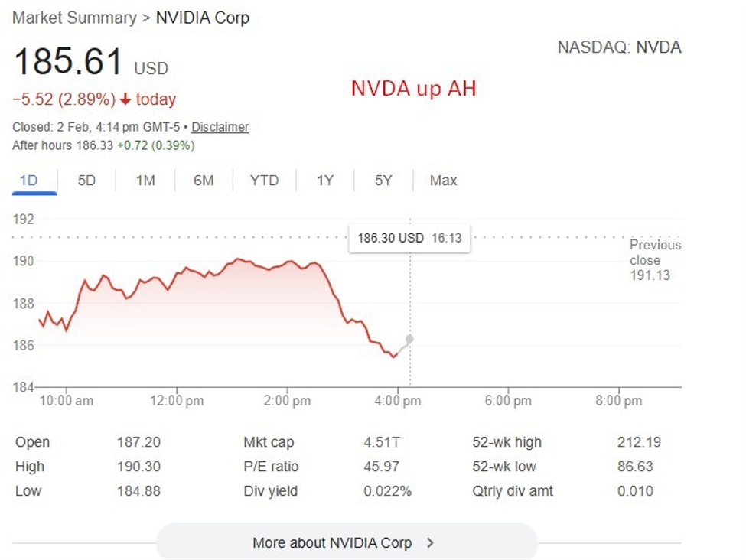Click the Previous close 191.13 label
Image resolution: width=746 pixels, height=560 pixels.
[654, 259]
